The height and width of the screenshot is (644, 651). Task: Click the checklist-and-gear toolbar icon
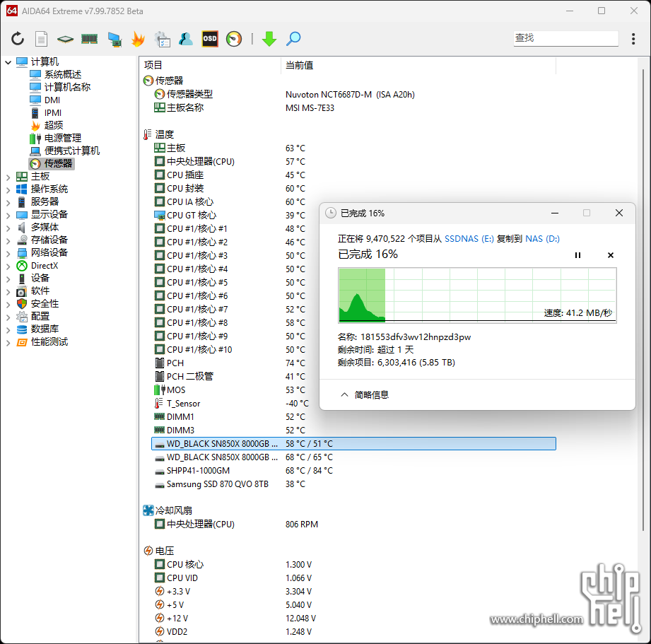coord(162,39)
